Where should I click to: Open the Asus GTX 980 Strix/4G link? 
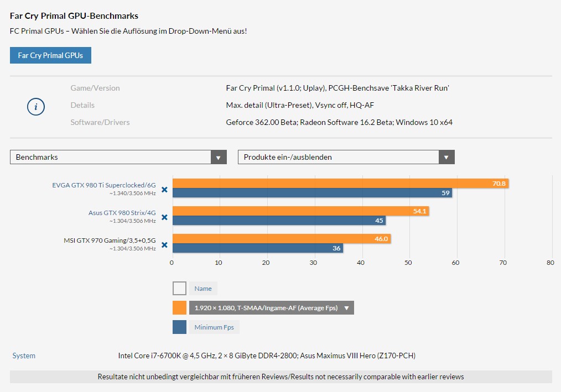click(x=122, y=212)
